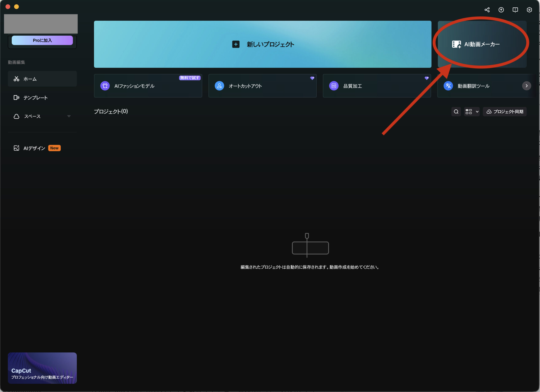
Task: Open the feedback message icon
Action: [515, 10]
